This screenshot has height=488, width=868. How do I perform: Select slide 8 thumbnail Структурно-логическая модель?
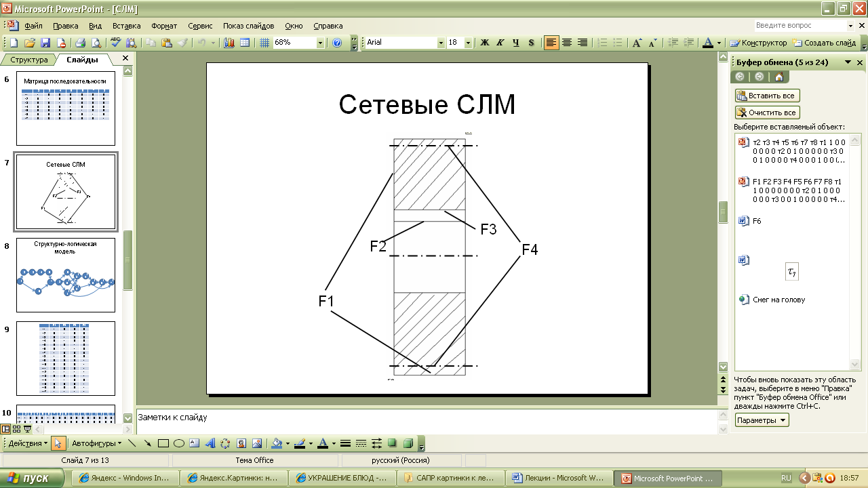click(66, 274)
